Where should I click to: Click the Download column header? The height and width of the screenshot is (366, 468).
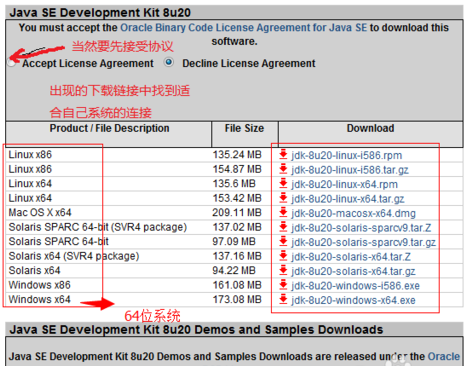(370, 128)
